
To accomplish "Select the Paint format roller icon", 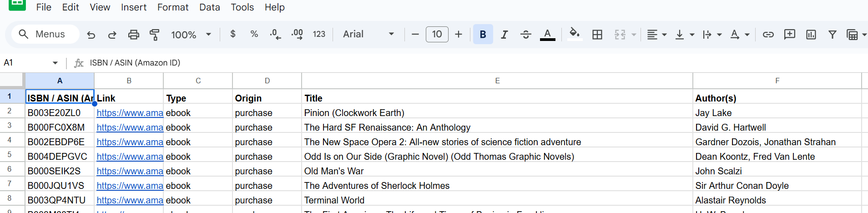I will 155,35.
